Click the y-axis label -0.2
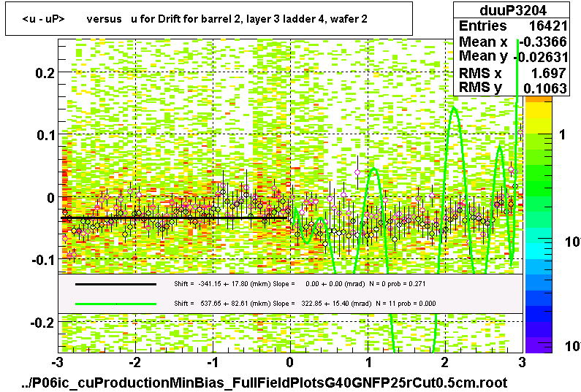 click(43, 323)
